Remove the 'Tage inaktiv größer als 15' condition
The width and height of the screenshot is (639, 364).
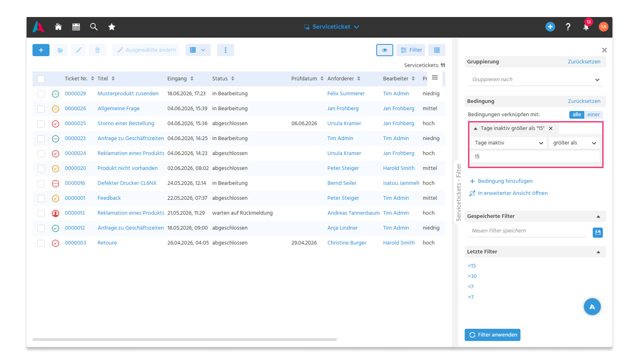[551, 128]
